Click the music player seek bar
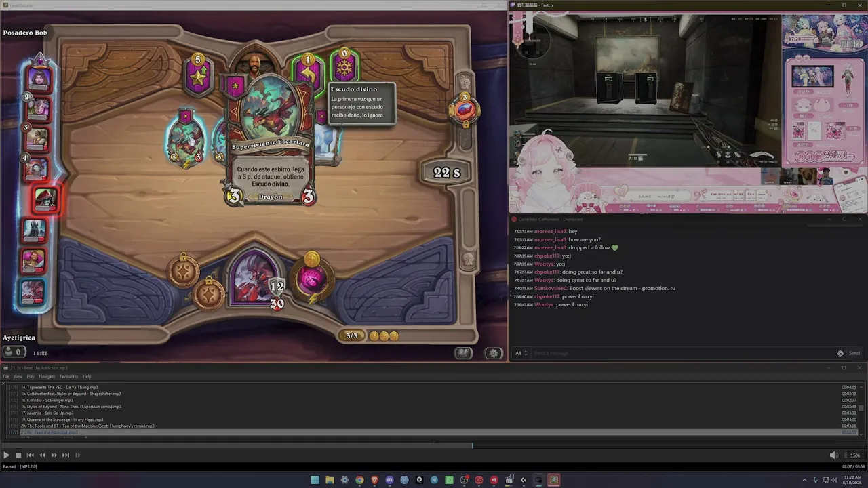This screenshot has height=488, width=868. tap(434, 445)
